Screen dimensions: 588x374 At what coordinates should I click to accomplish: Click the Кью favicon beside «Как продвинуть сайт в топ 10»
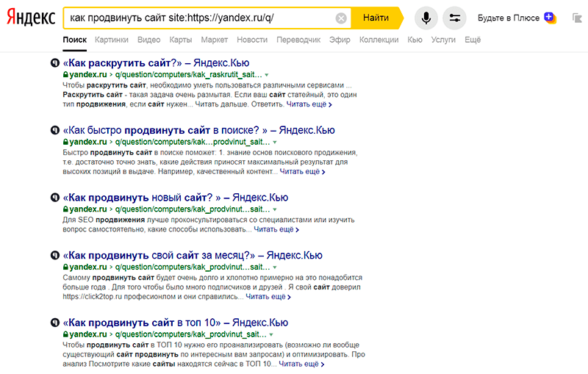click(x=54, y=323)
